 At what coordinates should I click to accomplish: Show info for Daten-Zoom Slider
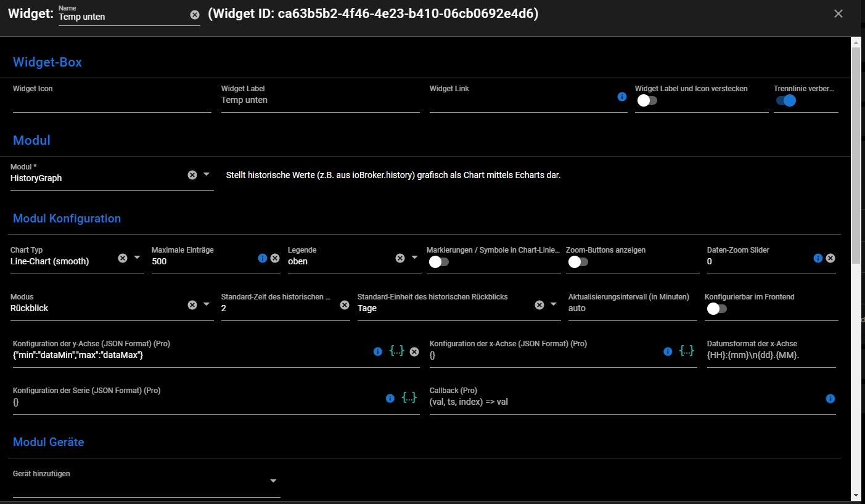[x=818, y=258]
